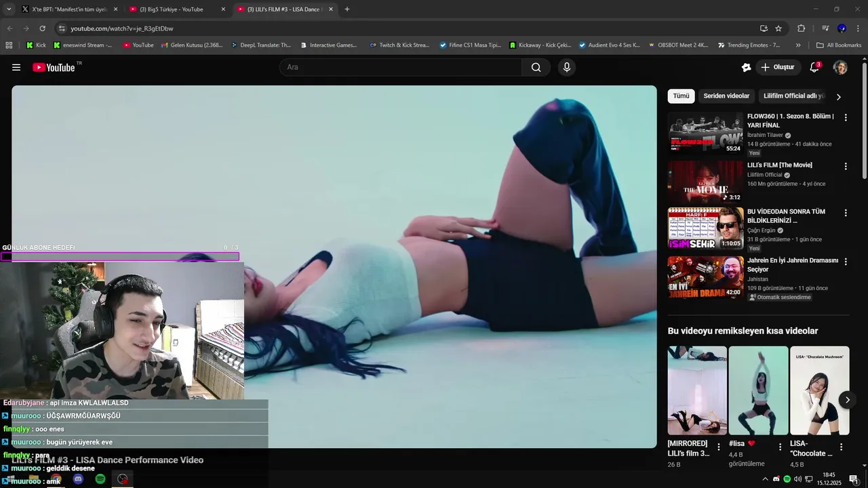
Task: Expand the tab search dropdown
Action: pyautogui.click(x=9, y=9)
